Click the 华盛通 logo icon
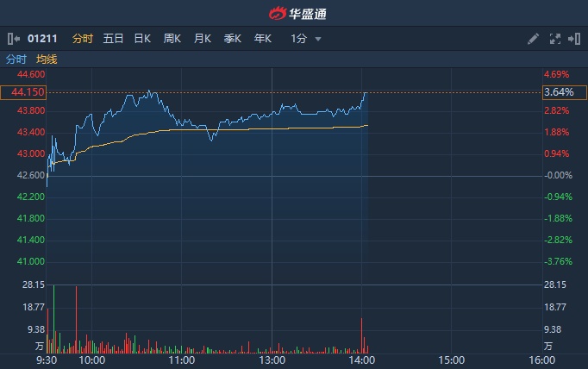588x369 pixels. point(278,13)
